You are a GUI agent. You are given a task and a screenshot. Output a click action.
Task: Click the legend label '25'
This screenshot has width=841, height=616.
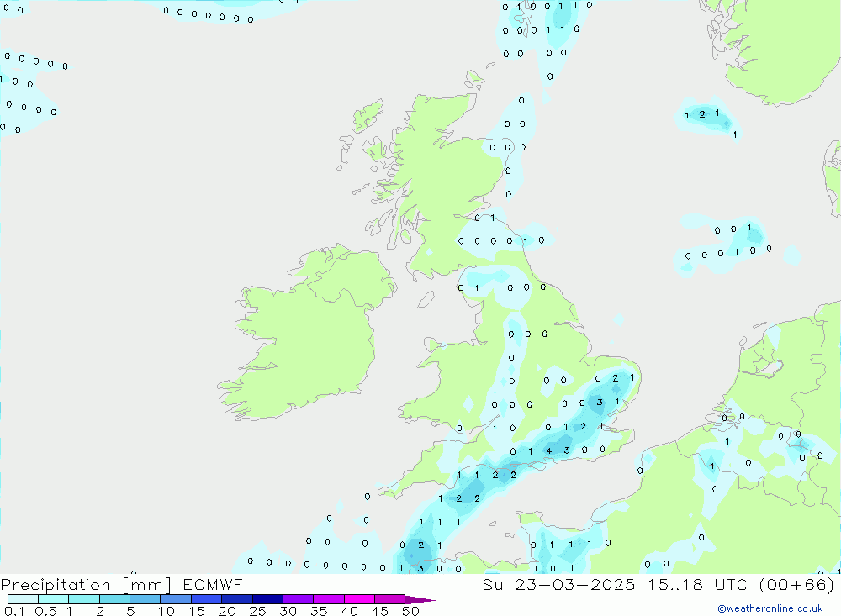pyautogui.click(x=257, y=611)
